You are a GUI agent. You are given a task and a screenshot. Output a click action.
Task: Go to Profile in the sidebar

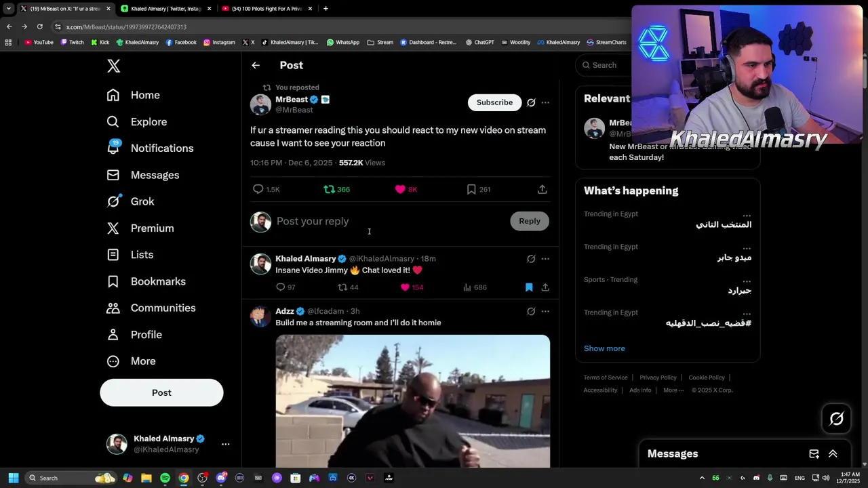[x=134, y=335]
